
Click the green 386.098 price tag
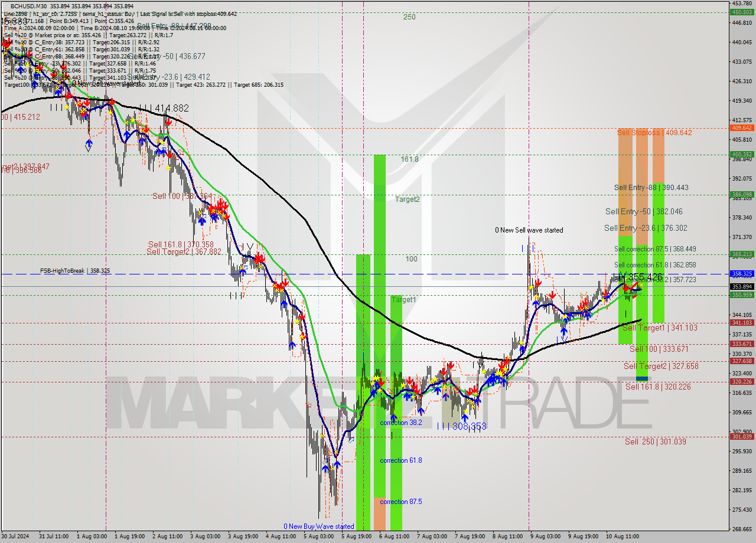(742, 194)
